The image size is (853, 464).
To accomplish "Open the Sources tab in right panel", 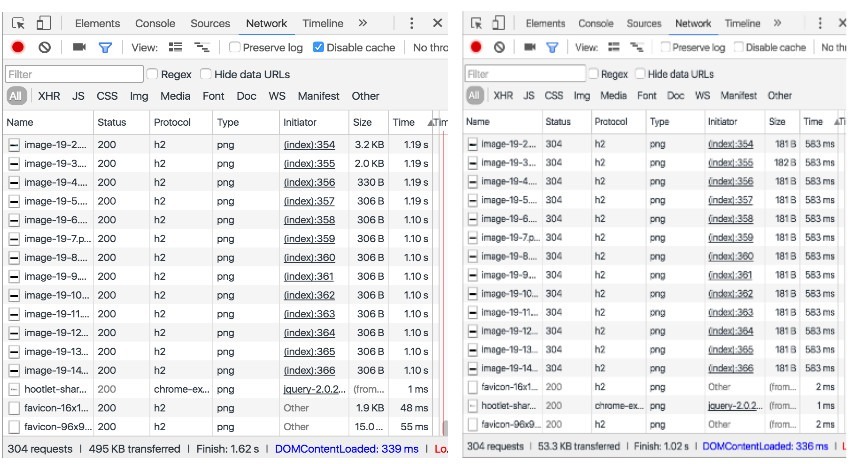I will coord(644,23).
